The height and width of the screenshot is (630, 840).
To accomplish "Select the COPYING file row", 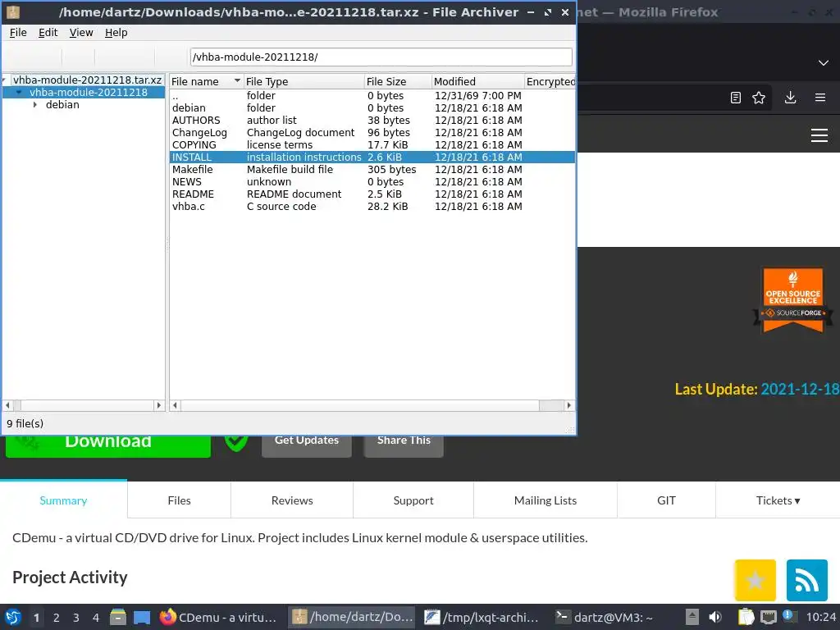I will (372, 144).
